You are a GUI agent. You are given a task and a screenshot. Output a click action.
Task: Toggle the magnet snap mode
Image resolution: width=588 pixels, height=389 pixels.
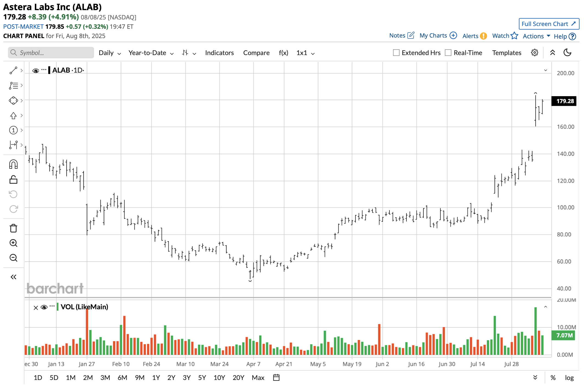tap(13, 164)
